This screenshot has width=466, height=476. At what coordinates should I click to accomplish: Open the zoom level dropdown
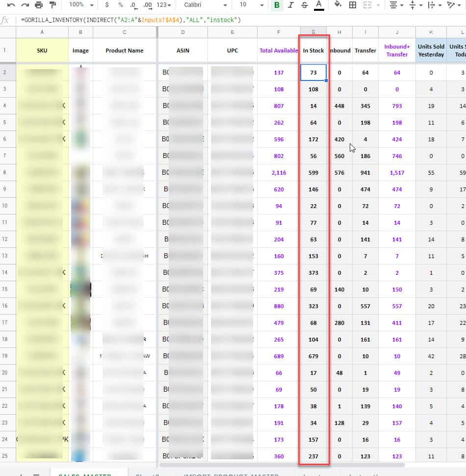tap(81, 5)
